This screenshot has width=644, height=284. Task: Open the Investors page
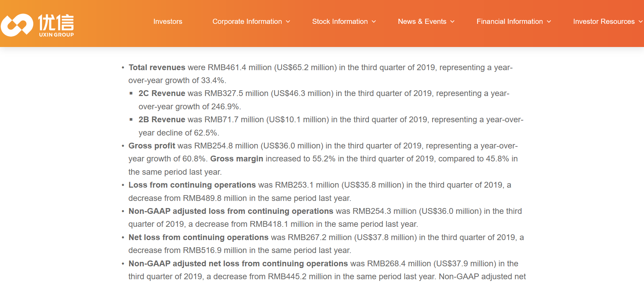click(168, 21)
